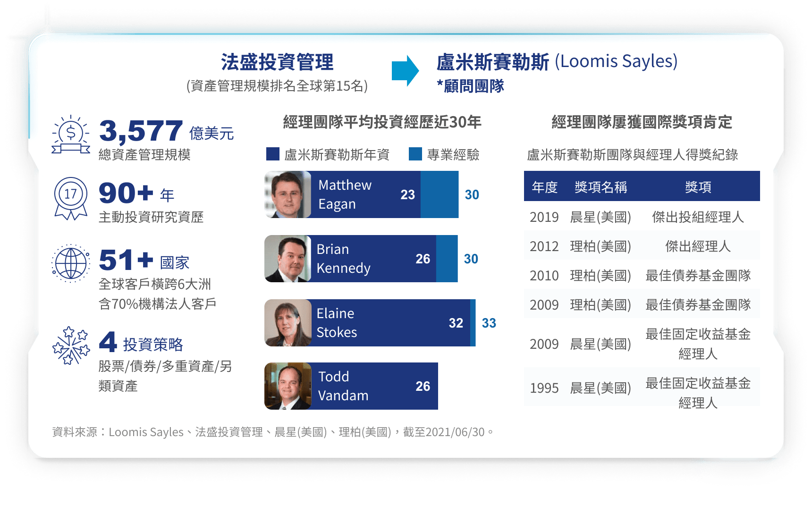Click Elaine Stokes's portrait photo
This screenshot has width=812, height=522.
288,323
